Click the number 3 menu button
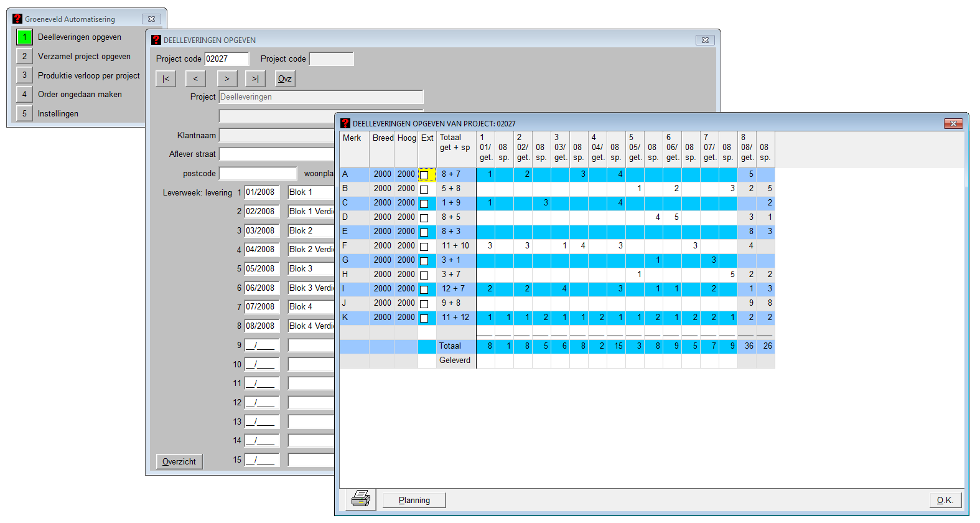Screen dimensions: 980x523 click(24, 75)
